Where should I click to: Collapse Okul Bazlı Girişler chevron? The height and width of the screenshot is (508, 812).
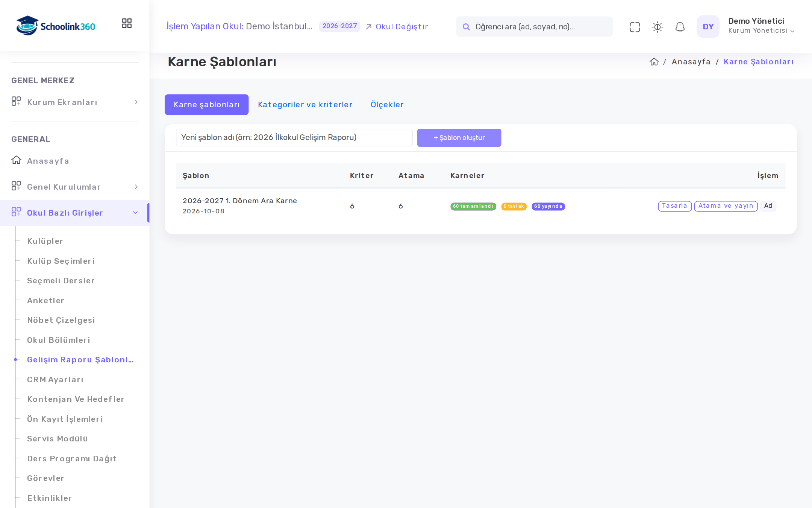click(135, 213)
